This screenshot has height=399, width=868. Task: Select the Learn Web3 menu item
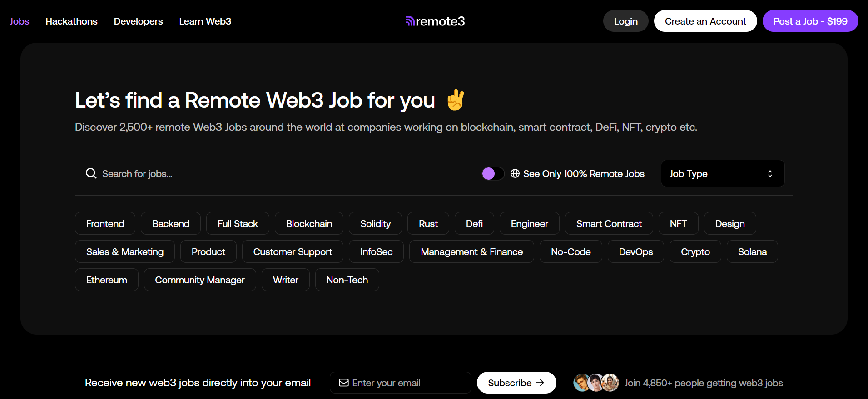205,21
